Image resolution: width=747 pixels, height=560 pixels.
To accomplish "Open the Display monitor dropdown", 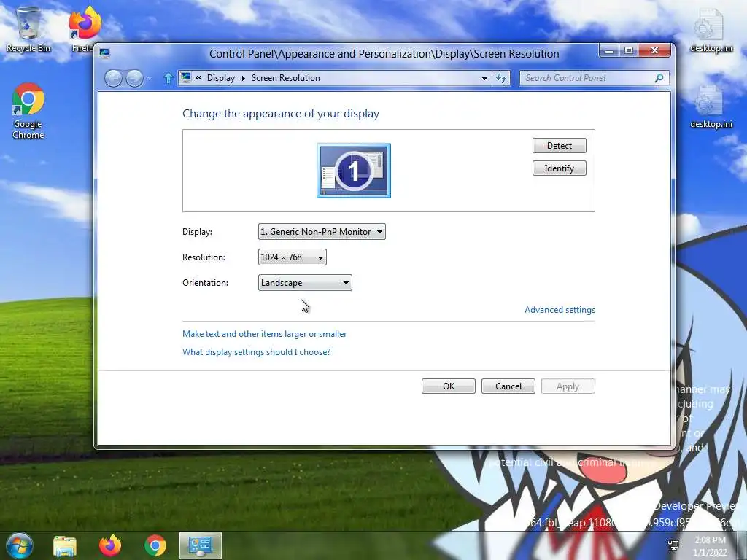I will (322, 232).
